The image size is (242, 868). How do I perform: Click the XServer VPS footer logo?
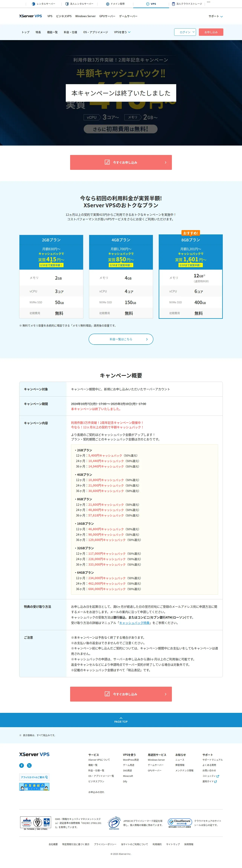[34, 754]
